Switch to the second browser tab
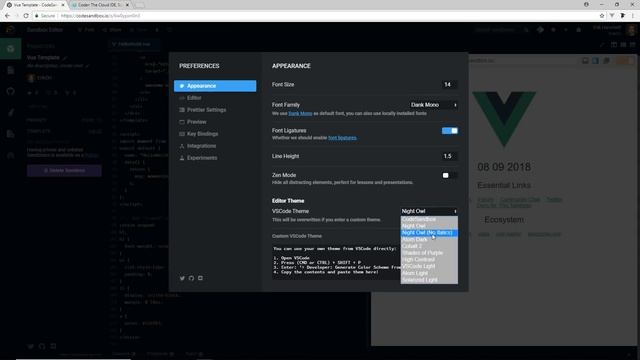 coord(101,4)
